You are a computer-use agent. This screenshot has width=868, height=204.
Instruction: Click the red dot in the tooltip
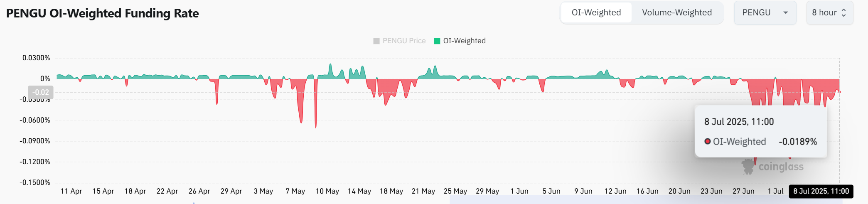707,141
